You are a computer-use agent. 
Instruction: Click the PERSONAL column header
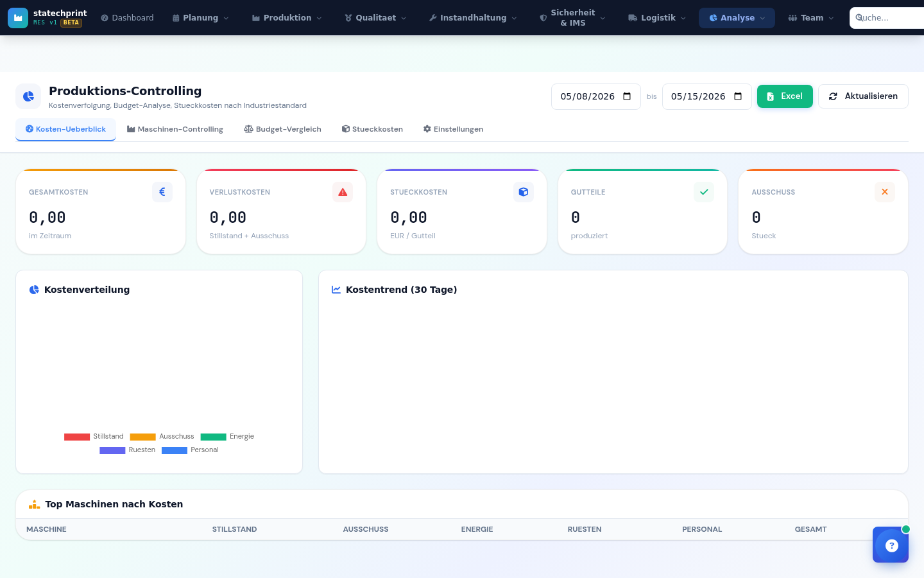[x=702, y=529]
